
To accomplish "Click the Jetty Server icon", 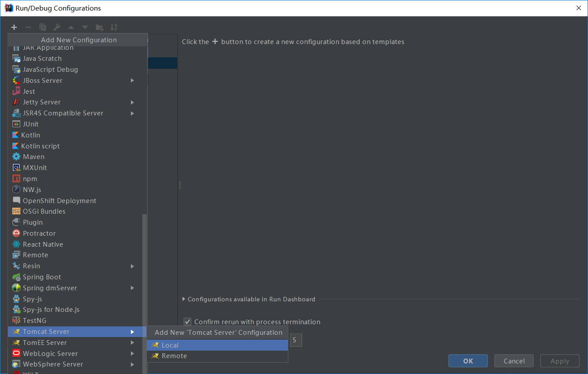I will click(16, 102).
